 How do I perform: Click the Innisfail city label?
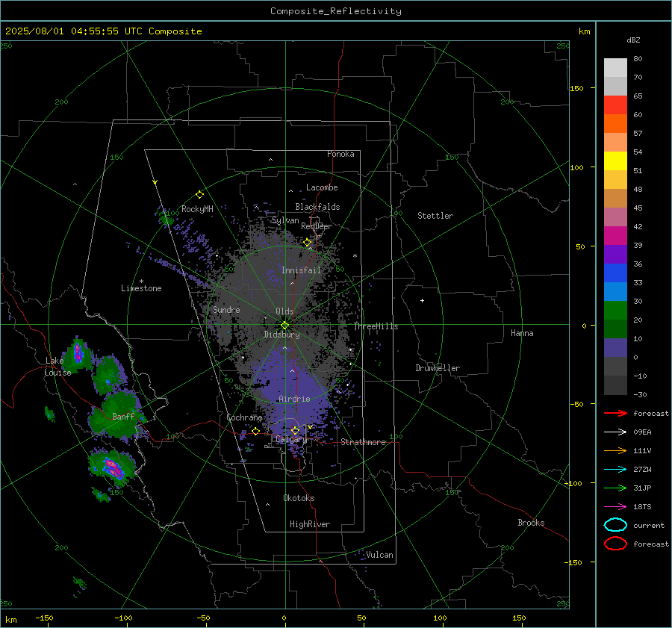coord(302,270)
